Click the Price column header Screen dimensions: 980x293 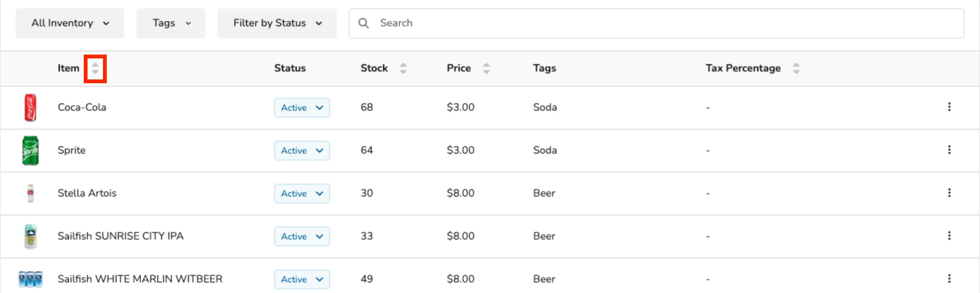click(459, 69)
